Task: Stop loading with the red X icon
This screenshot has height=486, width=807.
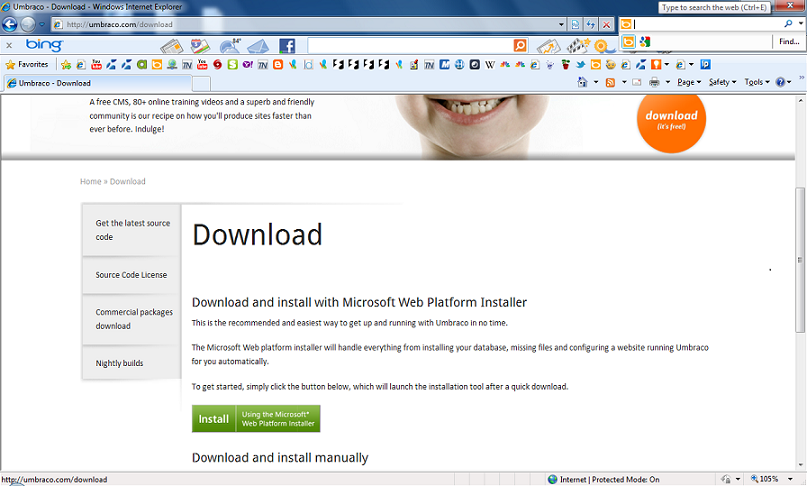Action: coord(607,24)
